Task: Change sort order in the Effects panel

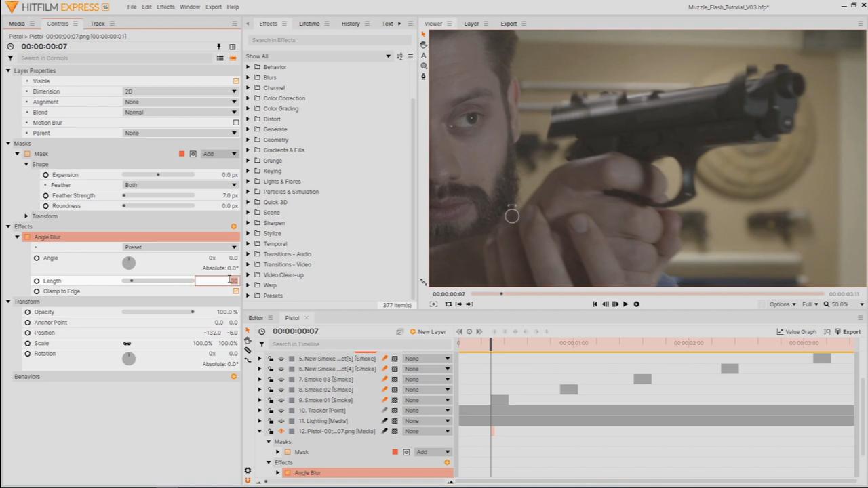Action: [399, 56]
